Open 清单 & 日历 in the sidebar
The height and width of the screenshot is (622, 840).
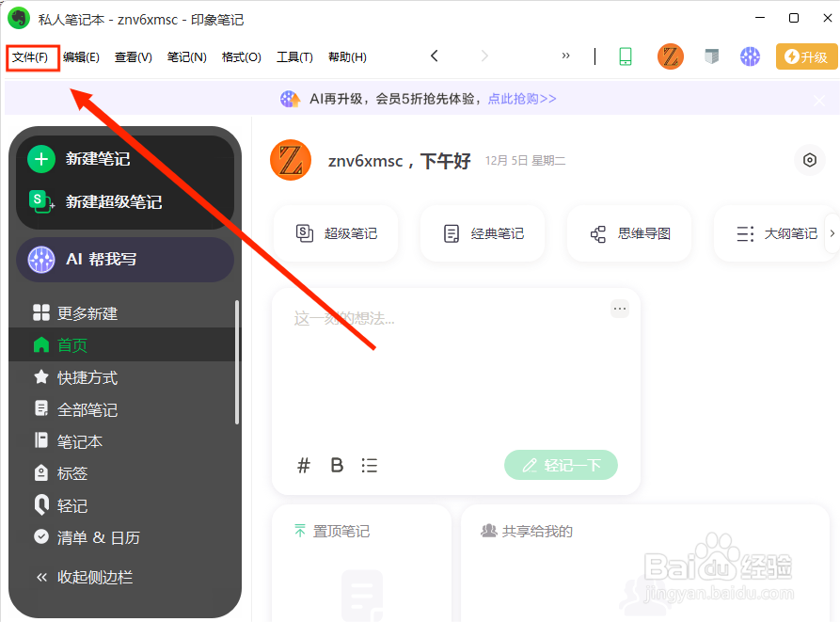point(98,537)
